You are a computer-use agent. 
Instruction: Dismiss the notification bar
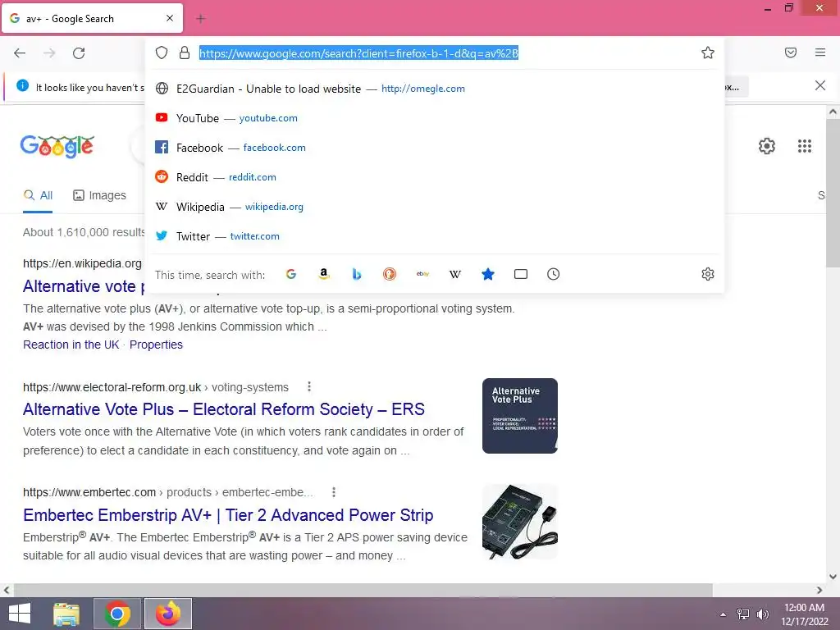point(820,85)
